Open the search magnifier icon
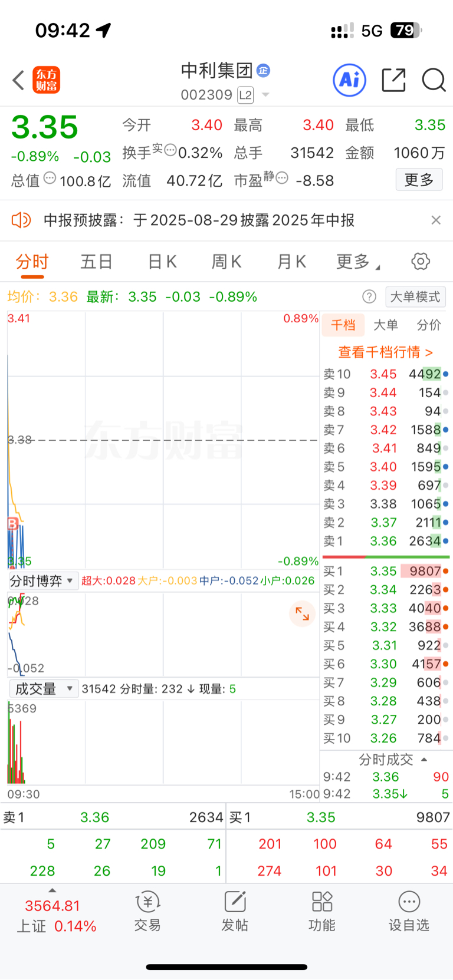453x980 pixels. [x=434, y=80]
